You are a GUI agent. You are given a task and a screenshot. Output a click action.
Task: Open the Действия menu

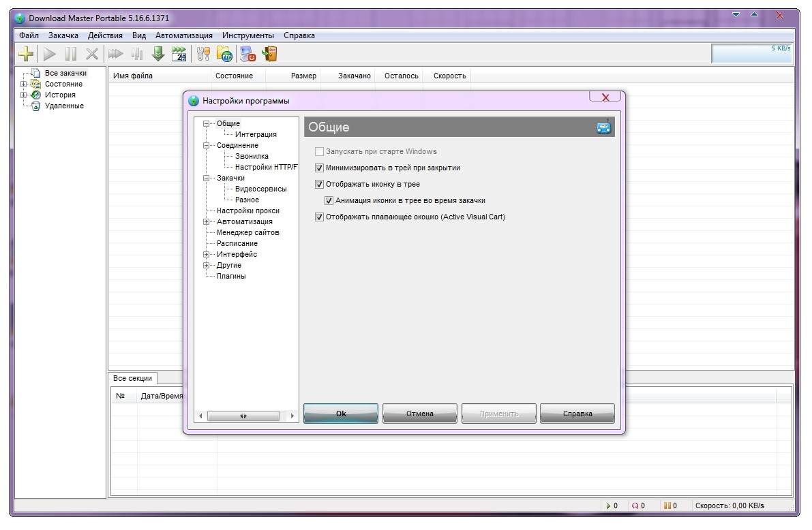click(105, 35)
